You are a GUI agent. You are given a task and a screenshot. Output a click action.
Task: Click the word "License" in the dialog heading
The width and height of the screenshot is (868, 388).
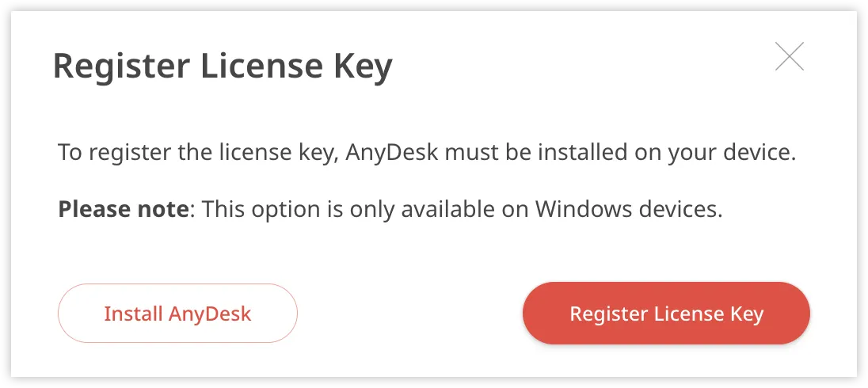click(261, 67)
